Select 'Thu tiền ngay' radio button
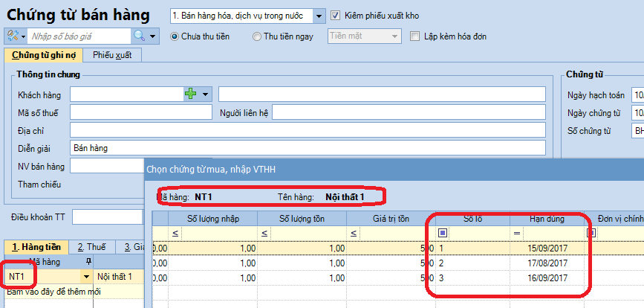The image size is (644, 308). pos(257,36)
